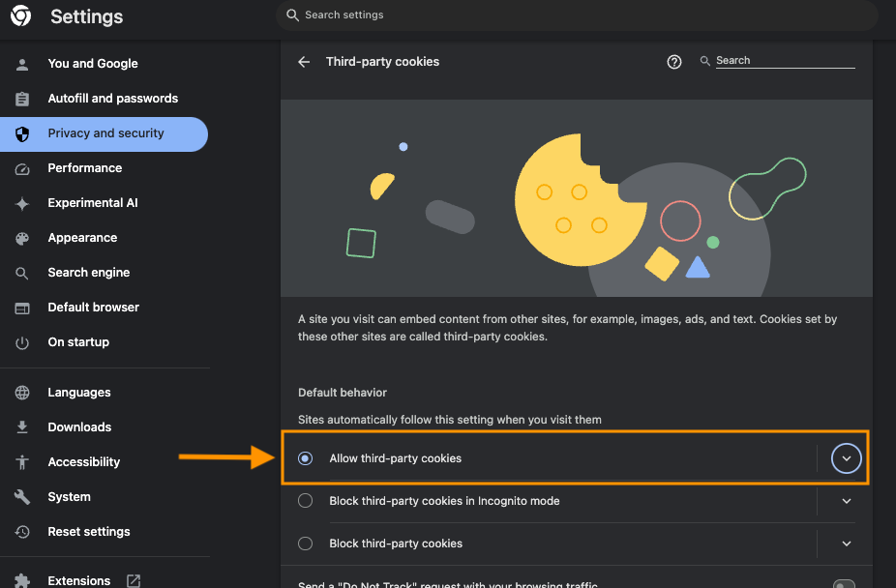Screen dimensions: 896x588
Task: Focus the Search settings field
Action: (x=577, y=15)
